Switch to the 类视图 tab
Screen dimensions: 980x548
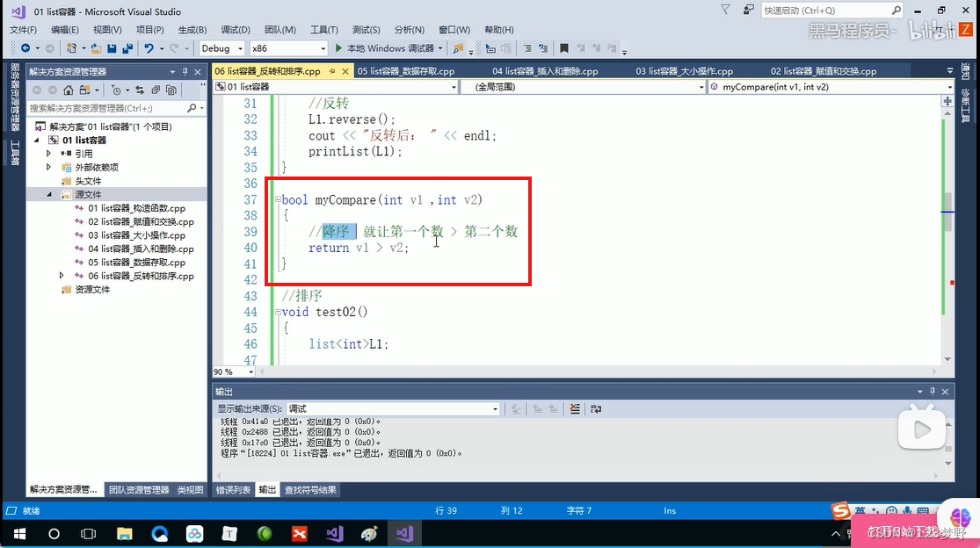click(190, 490)
